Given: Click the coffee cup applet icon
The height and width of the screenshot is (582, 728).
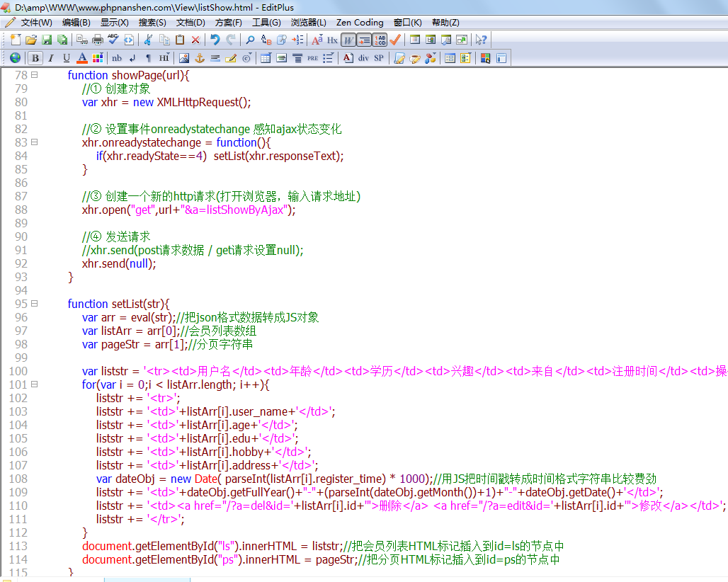Looking at the screenshot, I should [x=415, y=58].
